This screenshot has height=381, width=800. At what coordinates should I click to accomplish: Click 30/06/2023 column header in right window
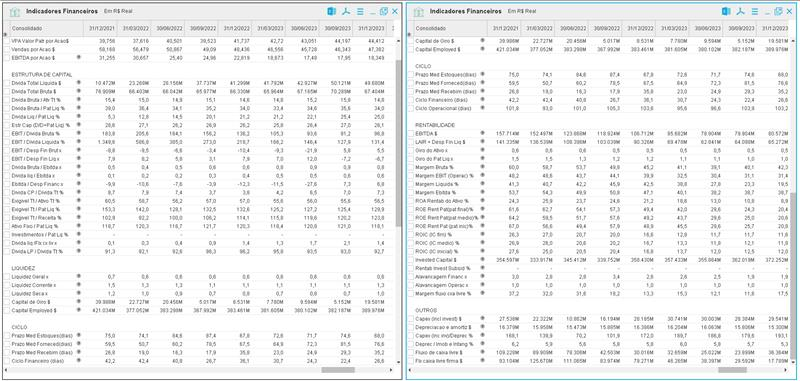click(x=707, y=28)
